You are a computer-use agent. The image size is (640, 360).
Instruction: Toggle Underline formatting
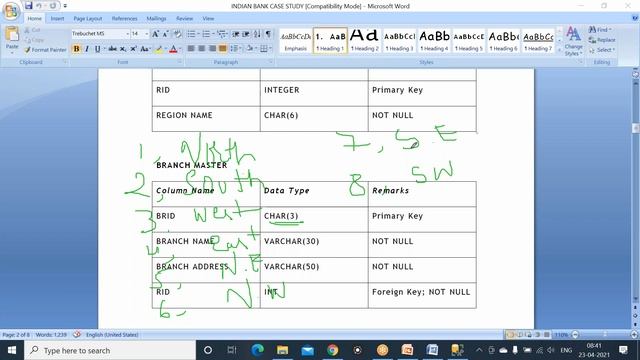97,49
